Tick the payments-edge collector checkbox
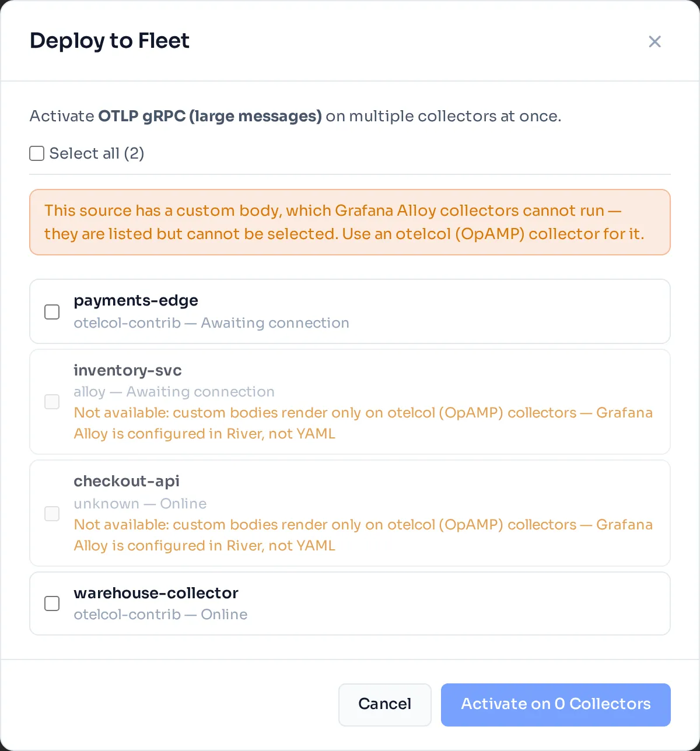Image resolution: width=700 pixels, height=751 pixels. (x=52, y=312)
